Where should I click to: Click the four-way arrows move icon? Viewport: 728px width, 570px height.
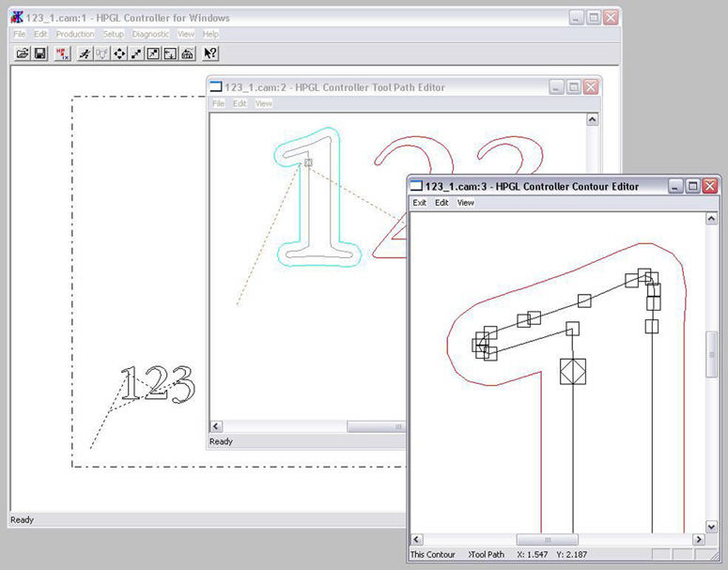point(119,54)
